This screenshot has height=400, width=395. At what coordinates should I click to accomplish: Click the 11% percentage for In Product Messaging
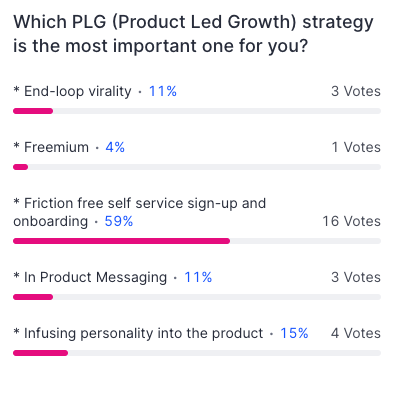[x=198, y=277]
